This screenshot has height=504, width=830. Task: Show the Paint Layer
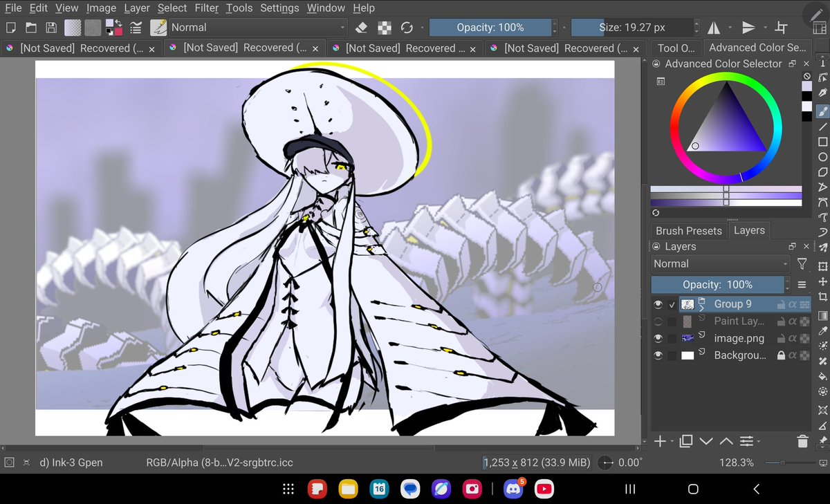pos(658,321)
